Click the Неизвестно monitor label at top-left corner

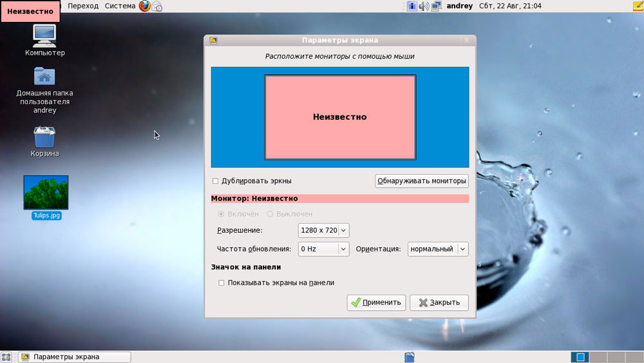pos(30,12)
